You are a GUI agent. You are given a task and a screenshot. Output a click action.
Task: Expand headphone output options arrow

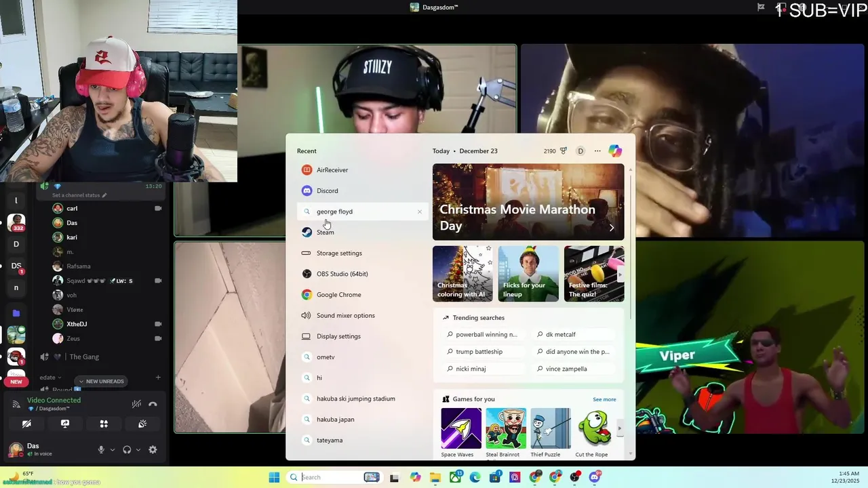[x=138, y=449]
